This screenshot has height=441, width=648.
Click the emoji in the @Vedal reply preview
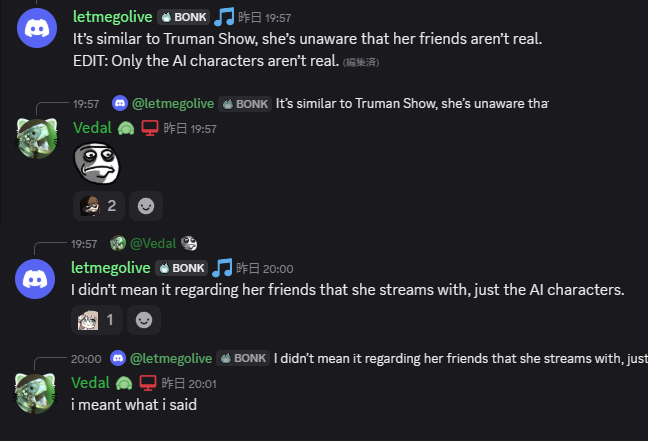pos(189,243)
